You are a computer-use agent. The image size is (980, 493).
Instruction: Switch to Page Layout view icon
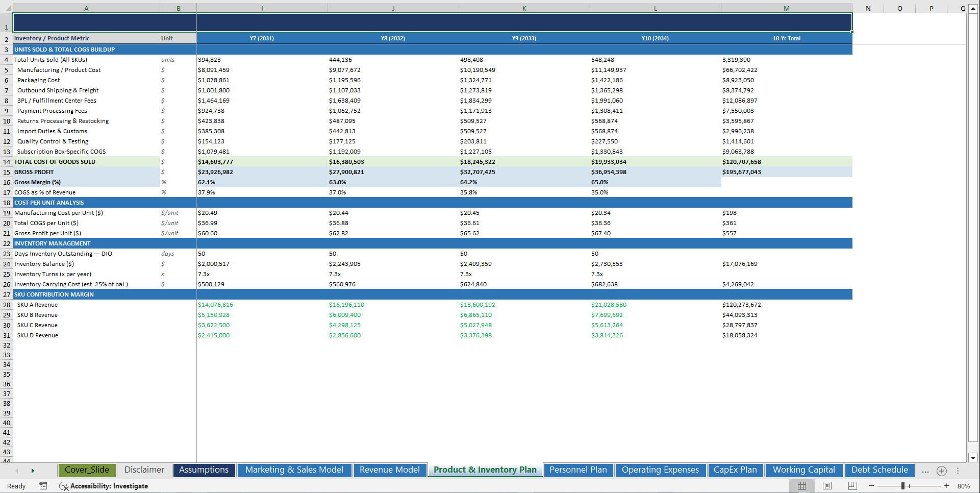click(826, 485)
